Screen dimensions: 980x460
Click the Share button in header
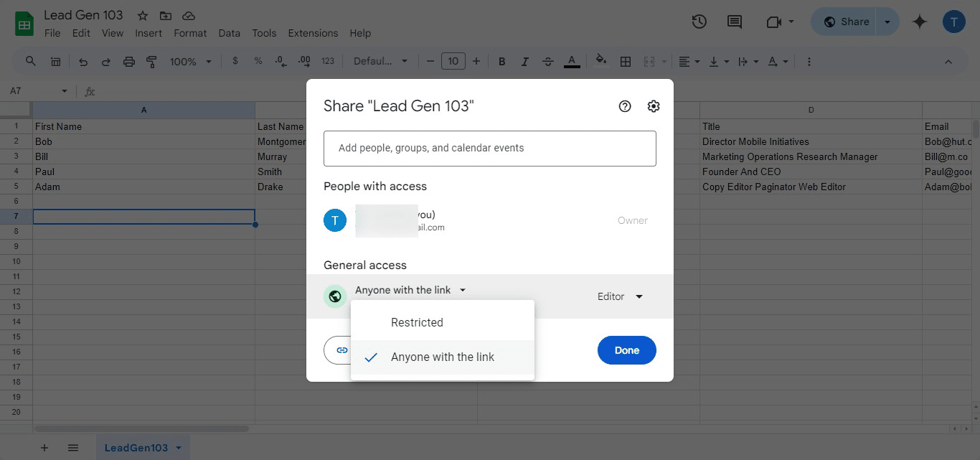point(846,22)
